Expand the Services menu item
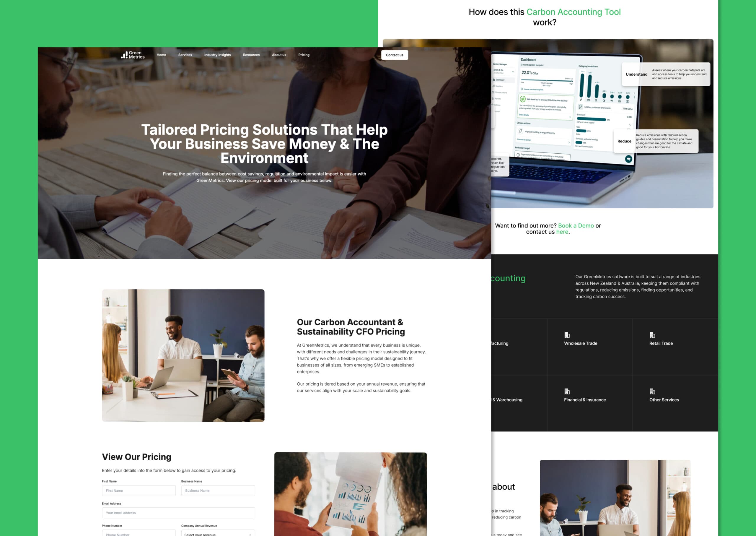756x536 pixels. (x=185, y=55)
